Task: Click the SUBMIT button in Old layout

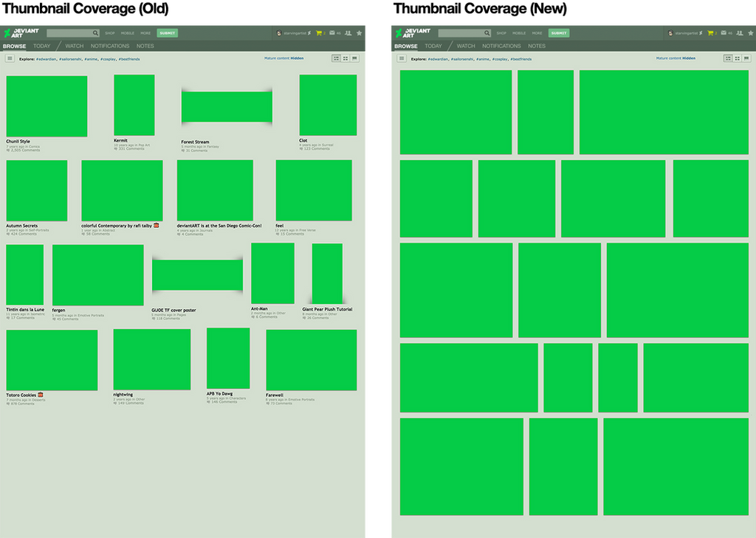Action: (x=168, y=32)
